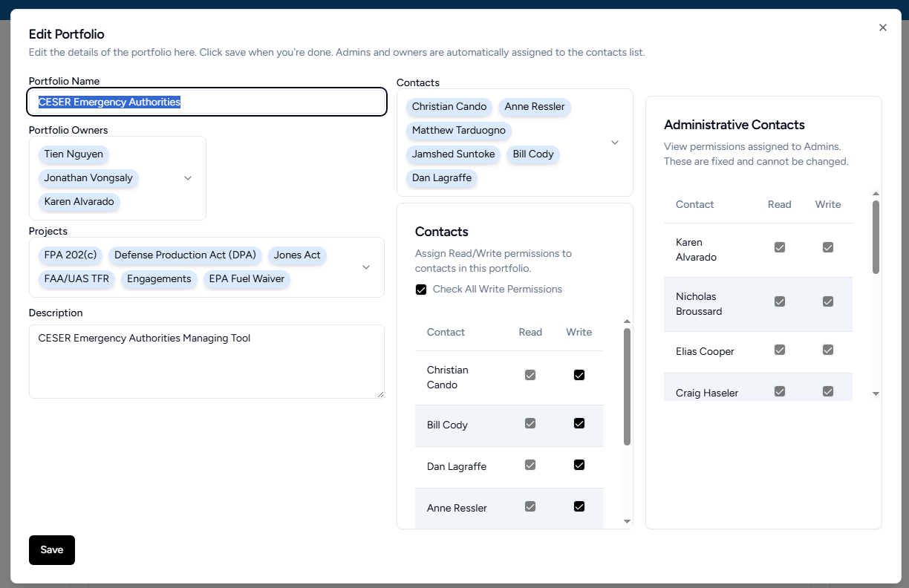Toggle Check All Write Permissions checkbox

click(421, 290)
